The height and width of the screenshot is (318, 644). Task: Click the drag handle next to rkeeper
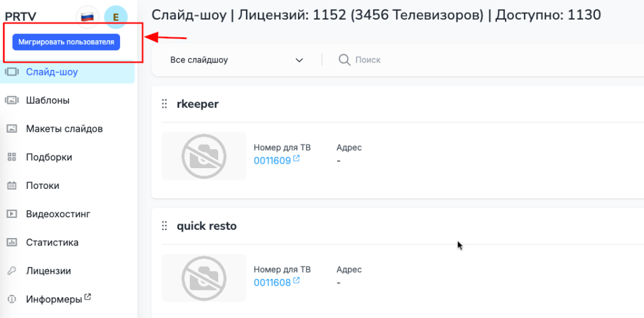(x=165, y=104)
